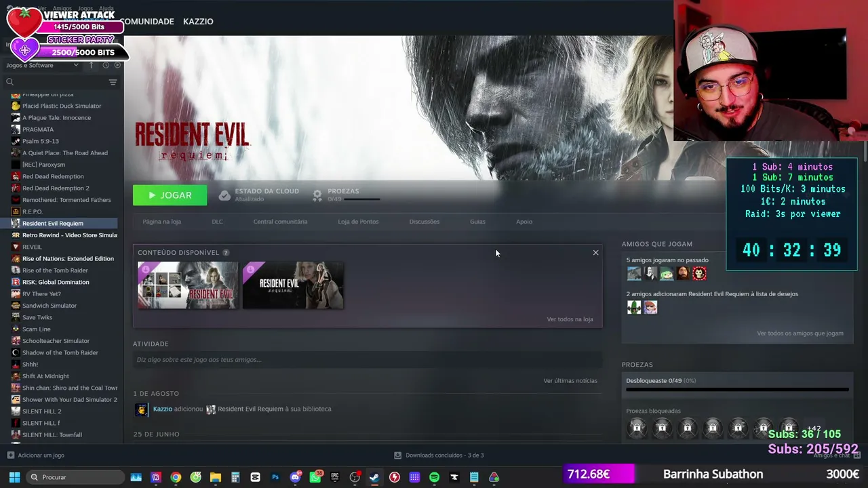Open Epic Games Launcher from the taskbar
This screenshot has height=488, width=868.
point(335,477)
